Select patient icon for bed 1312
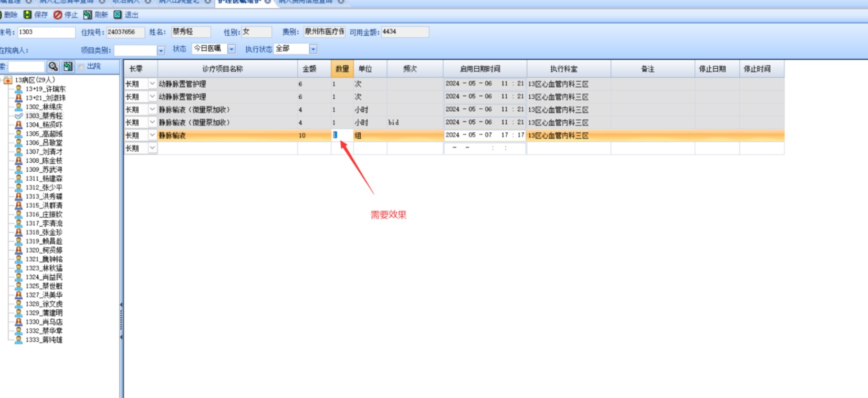This screenshot has height=398, width=868. (x=18, y=187)
